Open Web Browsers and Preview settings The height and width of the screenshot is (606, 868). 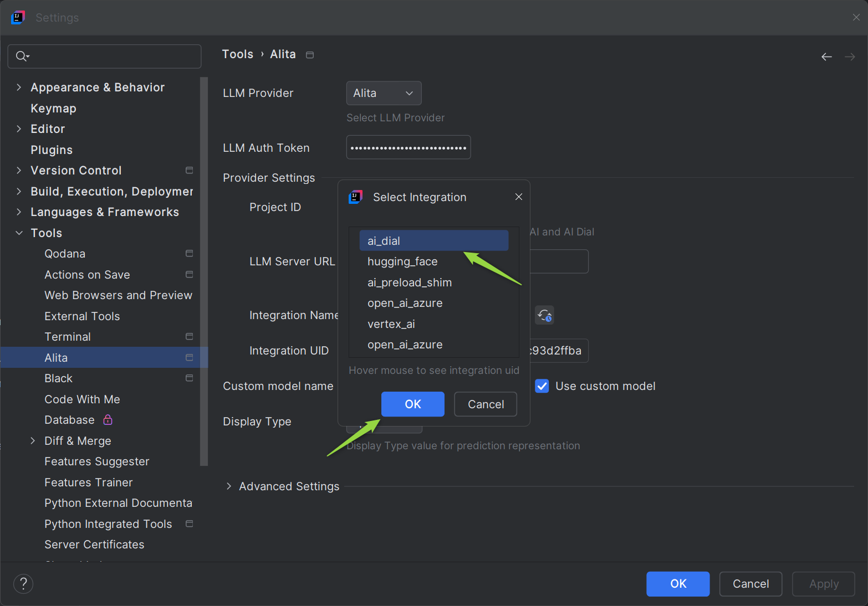point(118,295)
